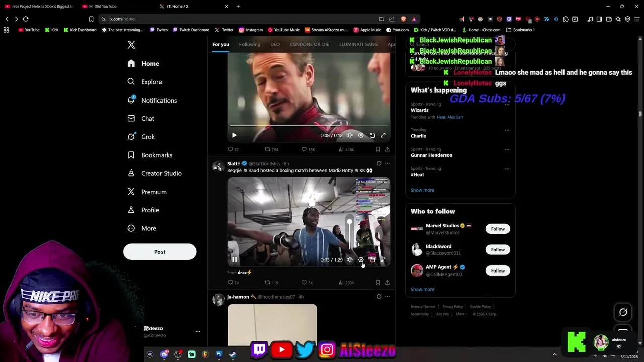Click the drac source link
This screenshot has width=644, height=362.
(x=245, y=273)
